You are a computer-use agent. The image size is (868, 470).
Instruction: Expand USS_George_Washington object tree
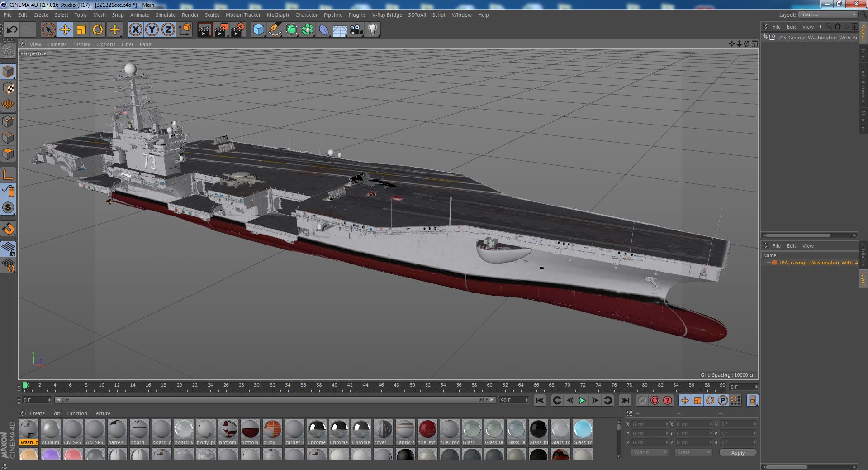pyautogui.click(x=765, y=38)
